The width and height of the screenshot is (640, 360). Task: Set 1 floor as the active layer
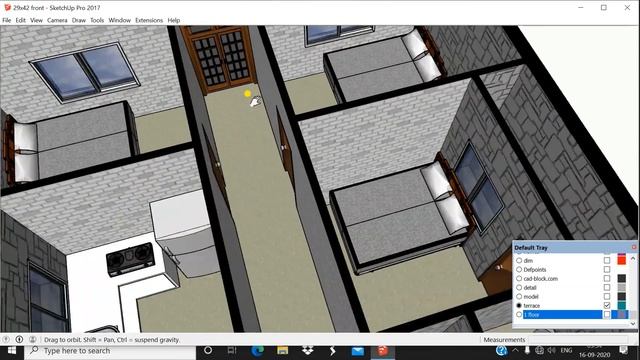click(x=519, y=314)
